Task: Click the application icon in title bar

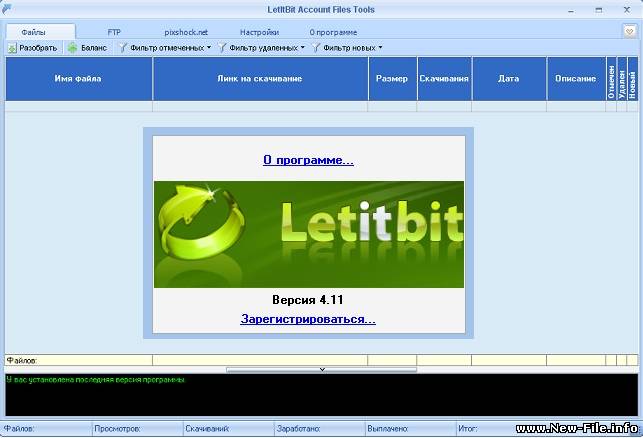Action: click(6, 9)
